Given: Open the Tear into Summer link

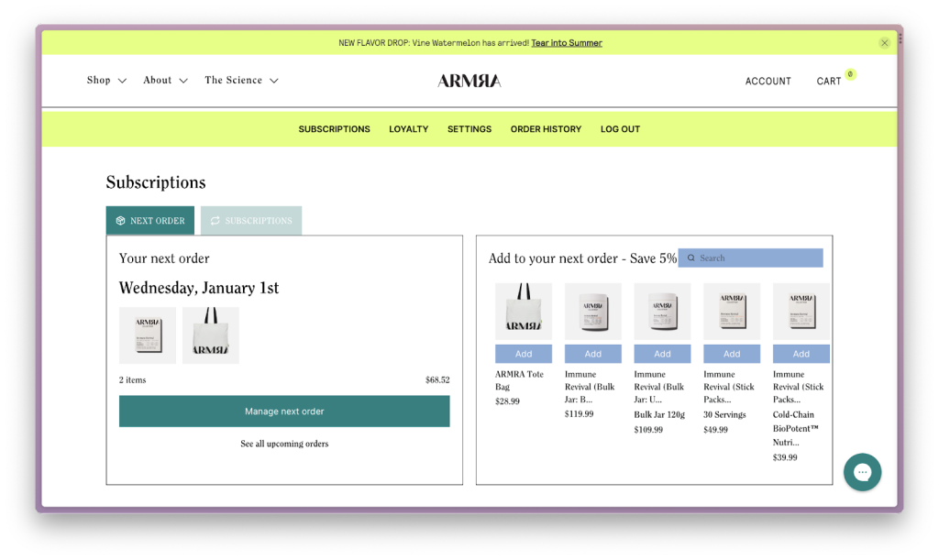Looking at the screenshot, I should point(567,43).
